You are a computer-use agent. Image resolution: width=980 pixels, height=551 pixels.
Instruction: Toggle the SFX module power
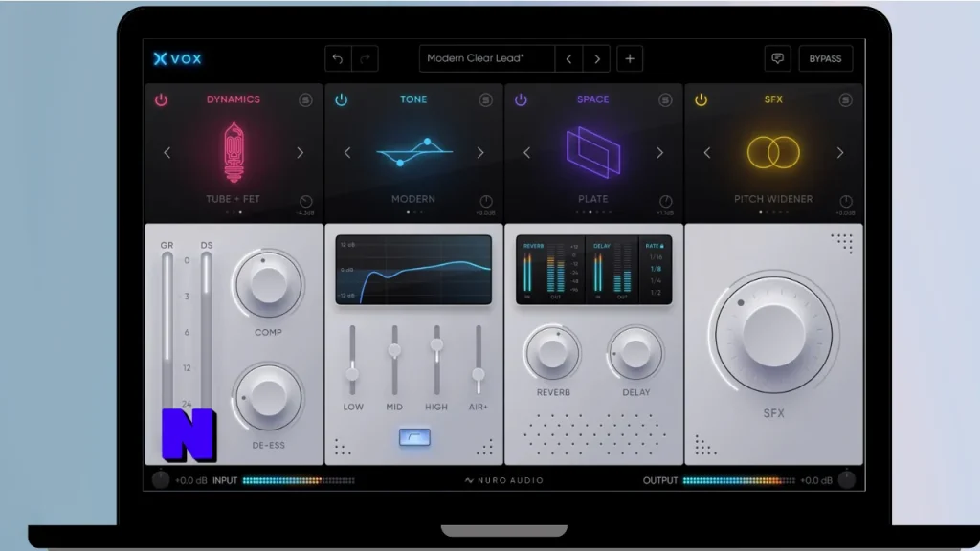[x=702, y=99]
